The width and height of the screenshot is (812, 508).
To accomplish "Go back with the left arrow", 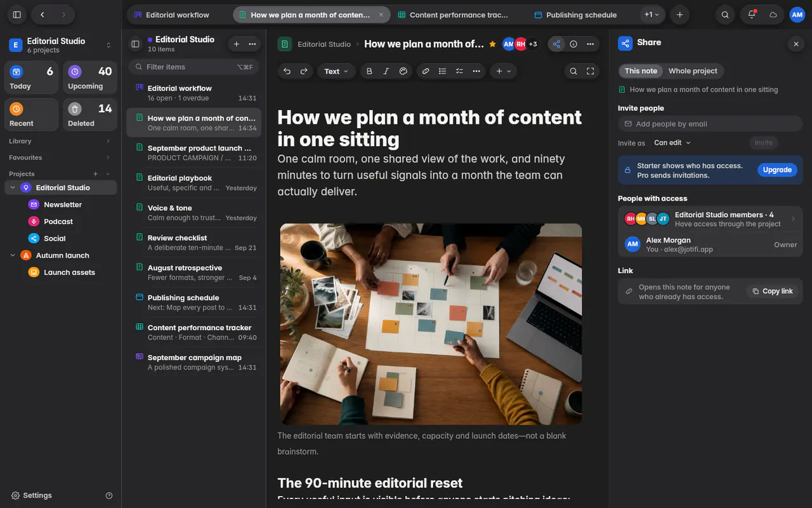I will pos(42,15).
